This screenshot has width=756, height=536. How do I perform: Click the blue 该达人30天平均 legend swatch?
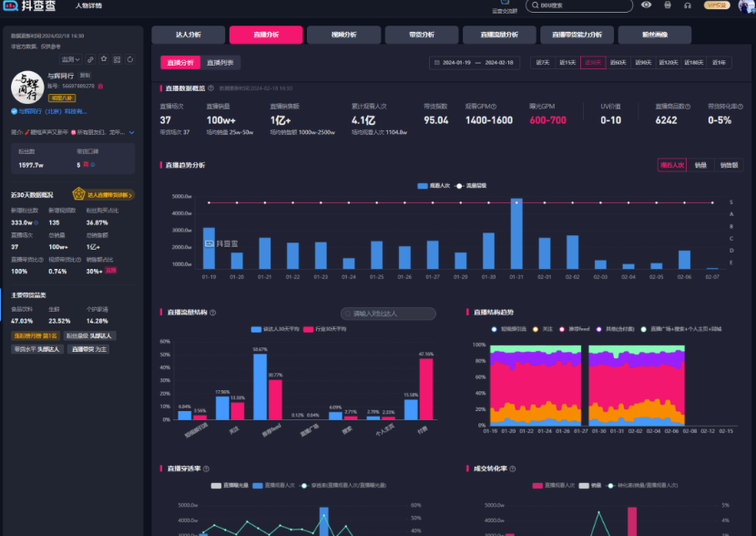coord(255,329)
